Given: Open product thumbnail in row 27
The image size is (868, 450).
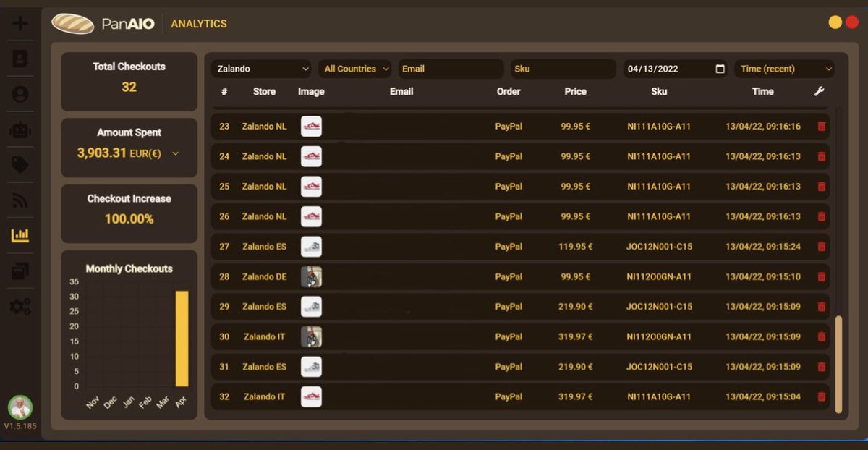Looking at the screenshot, I should tap(311, 247).
